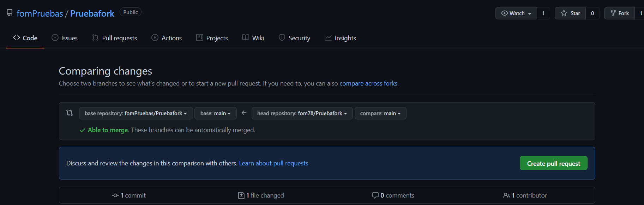Viewport: 644px width, 205px height.
Task: Open the forks count next to Fork
Action: pos(640,13)
